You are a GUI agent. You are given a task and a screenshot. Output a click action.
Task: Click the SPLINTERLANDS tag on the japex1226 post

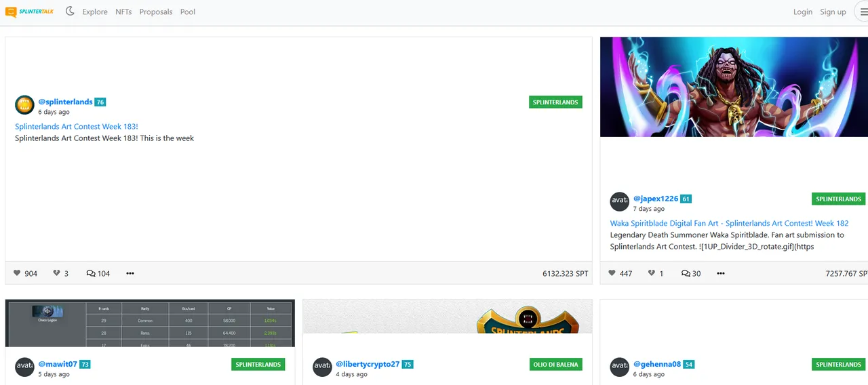(839, 199)
